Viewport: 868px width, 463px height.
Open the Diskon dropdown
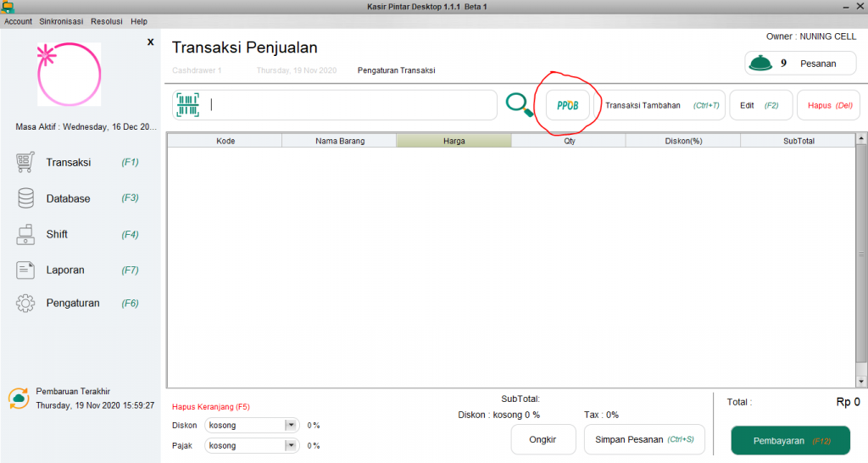pos(252,426)
